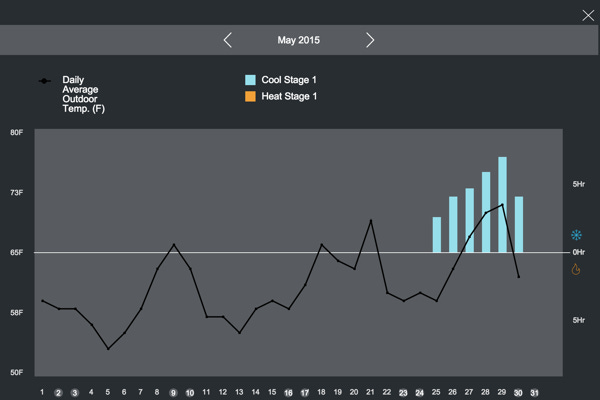Screen dimensions: 600x400
Task: Select the May 2015 month label
Action: point(298,40)
